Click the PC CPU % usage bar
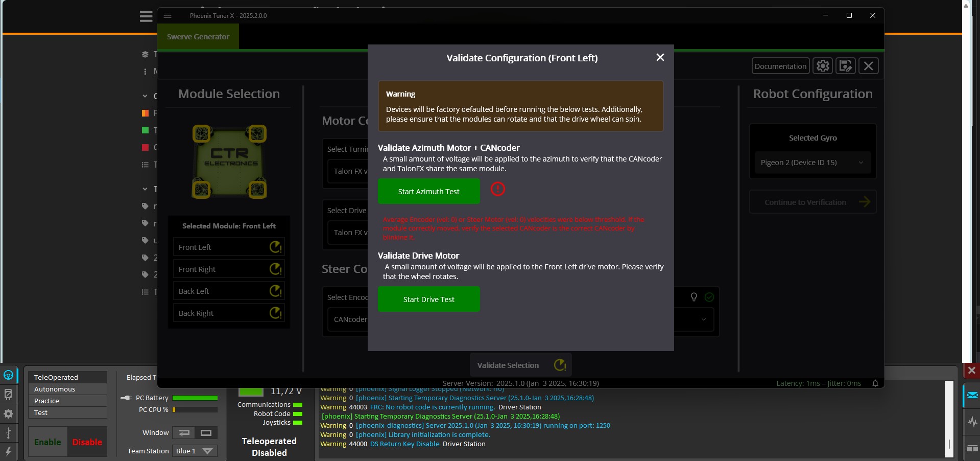This screenshot has width=980, height=461. click(x=195, y=409)
